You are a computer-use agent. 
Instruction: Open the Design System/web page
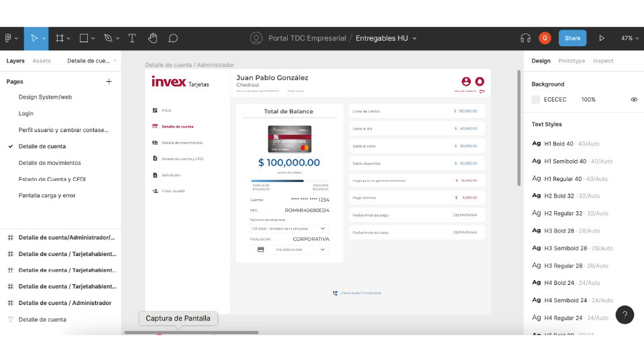tap(45, 97)
